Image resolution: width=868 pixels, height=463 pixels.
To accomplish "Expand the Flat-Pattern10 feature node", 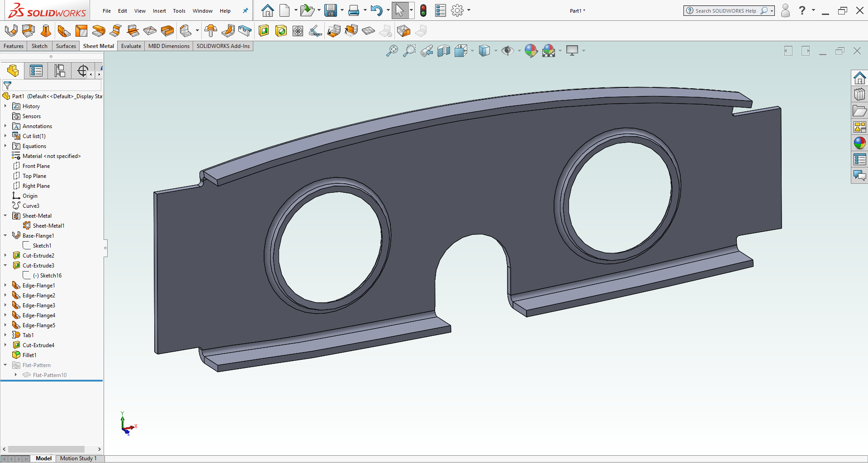I will [x=16, y=375].
